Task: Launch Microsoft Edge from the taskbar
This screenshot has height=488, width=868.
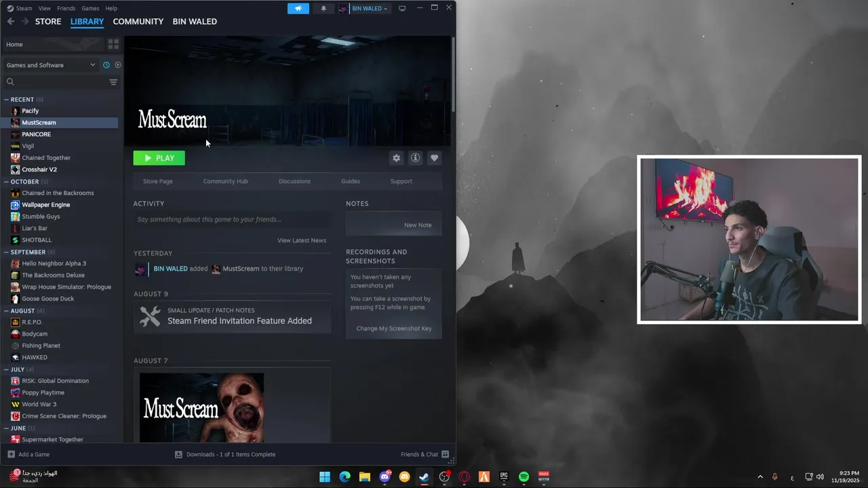Action: (x=344, y=477)
